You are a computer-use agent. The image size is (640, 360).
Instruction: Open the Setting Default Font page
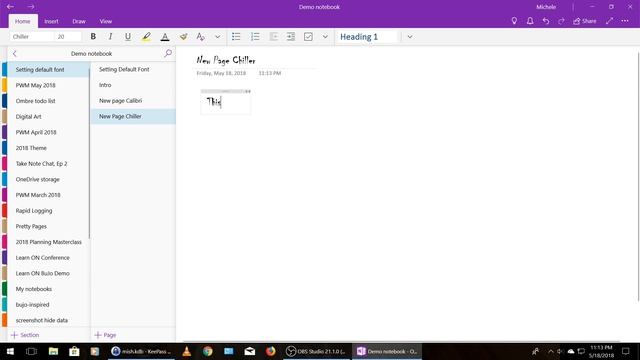(133, 69)
